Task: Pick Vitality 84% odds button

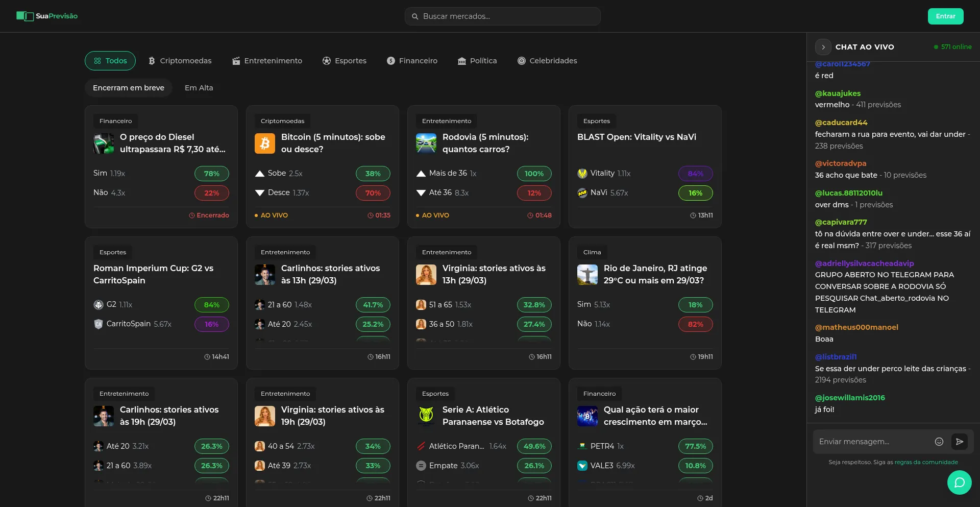Action: pos(696,174)
